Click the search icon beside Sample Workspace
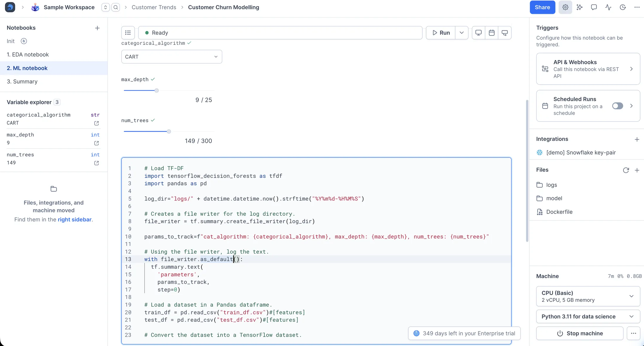This screenshot has width=644, height=346. [x=116, y=7]
